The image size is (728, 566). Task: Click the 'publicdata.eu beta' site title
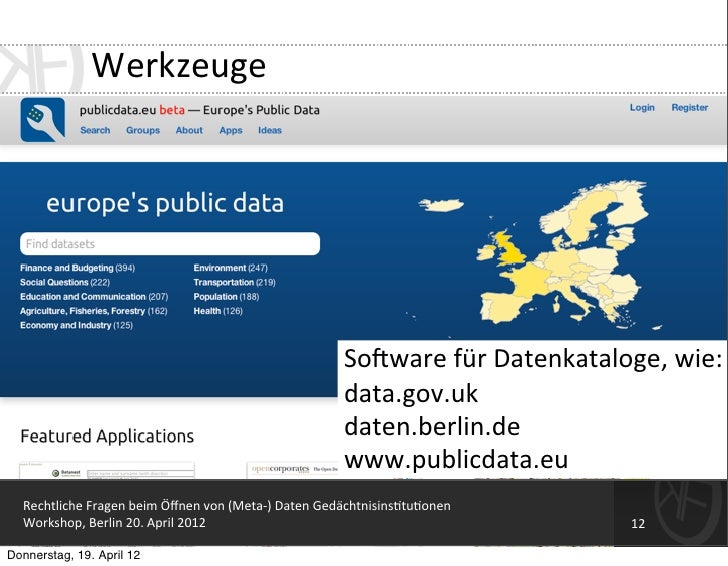[132, 110]
